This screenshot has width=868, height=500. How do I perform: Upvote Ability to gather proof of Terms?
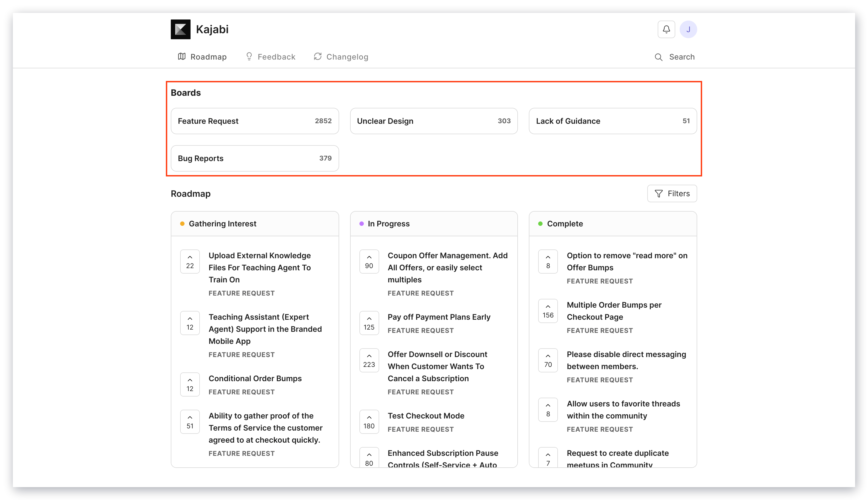click(190, 422)
